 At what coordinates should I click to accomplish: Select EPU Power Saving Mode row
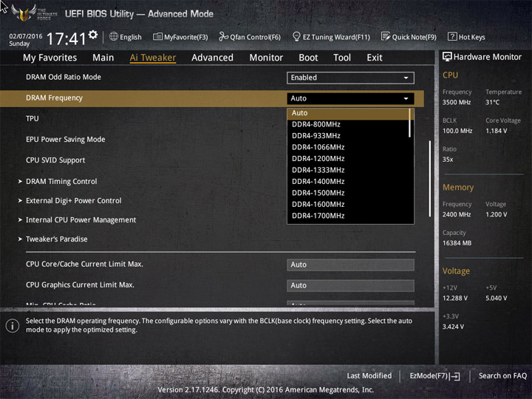coord(66,140)
